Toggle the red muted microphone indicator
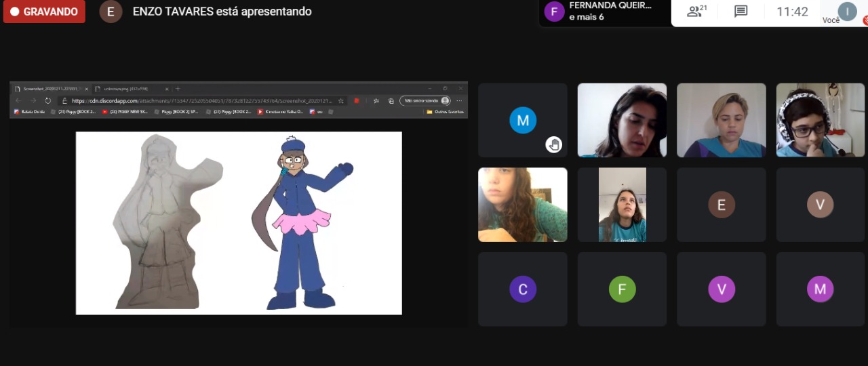 click(x=865, y=22)
